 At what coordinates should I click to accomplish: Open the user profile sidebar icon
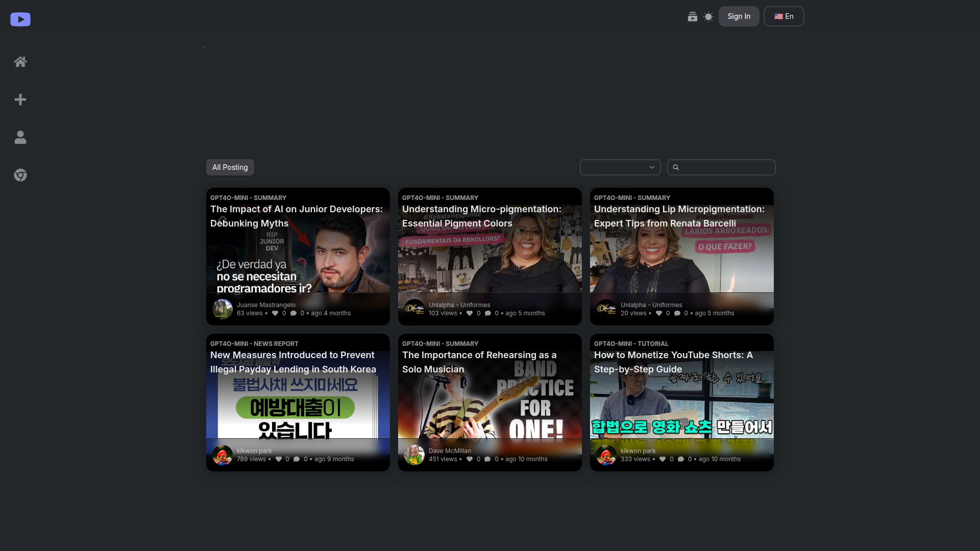(x=20, y=137)
